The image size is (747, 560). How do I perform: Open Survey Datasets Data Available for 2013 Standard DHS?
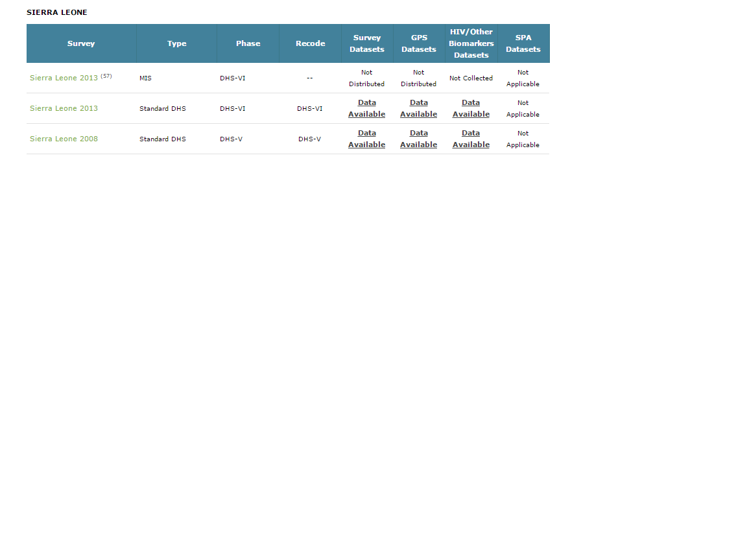point(366,108)
